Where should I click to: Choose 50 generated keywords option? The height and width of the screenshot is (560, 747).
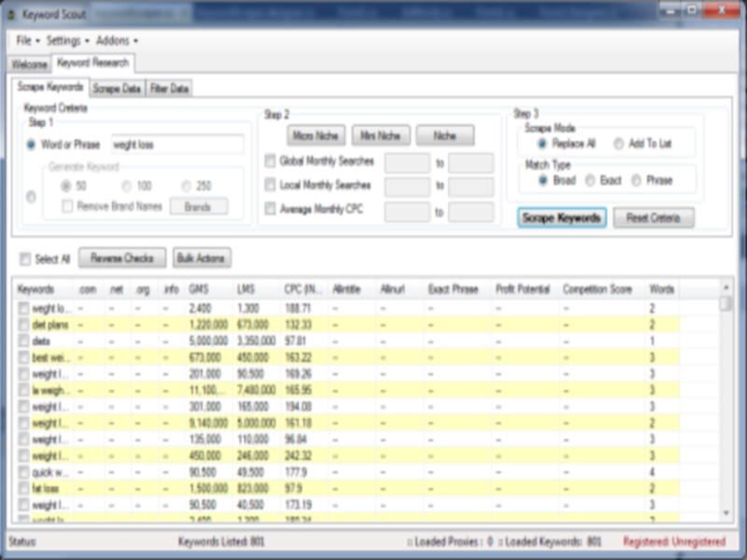tap(65, 186)
